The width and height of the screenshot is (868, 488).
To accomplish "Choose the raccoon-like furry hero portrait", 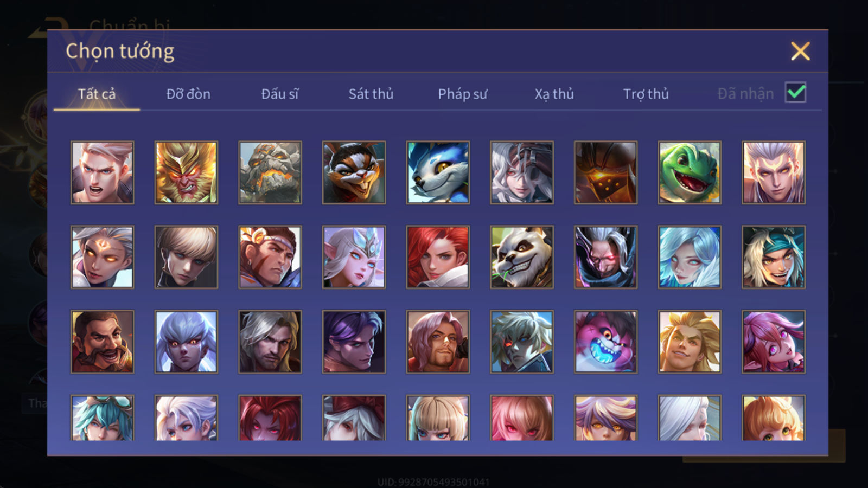I will tap(354, 172).
